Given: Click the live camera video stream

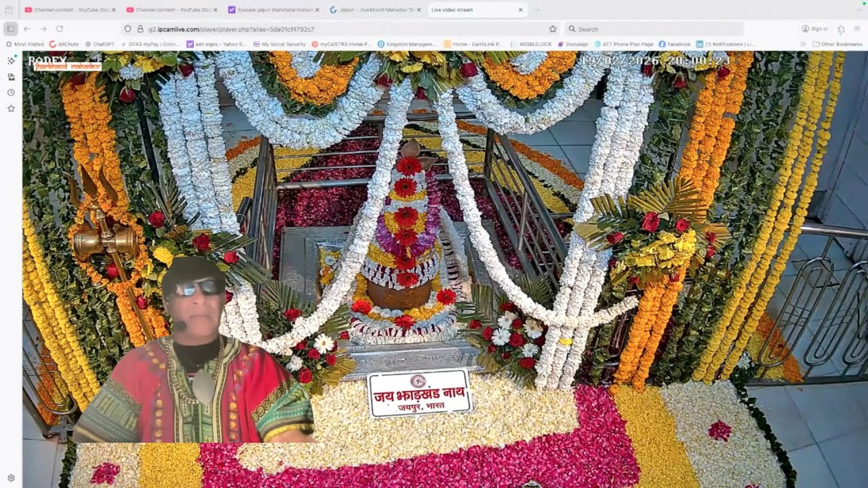Looking at the screenshot, I should coord(445,270).
